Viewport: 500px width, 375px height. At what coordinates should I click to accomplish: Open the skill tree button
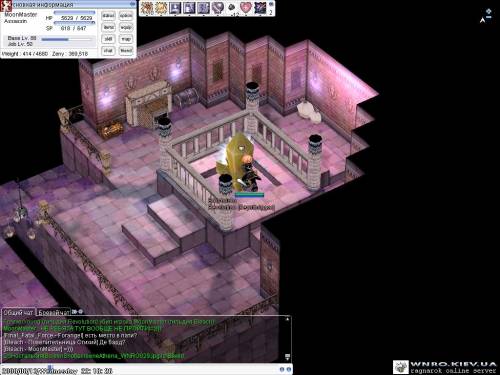(x=108, y=39)
